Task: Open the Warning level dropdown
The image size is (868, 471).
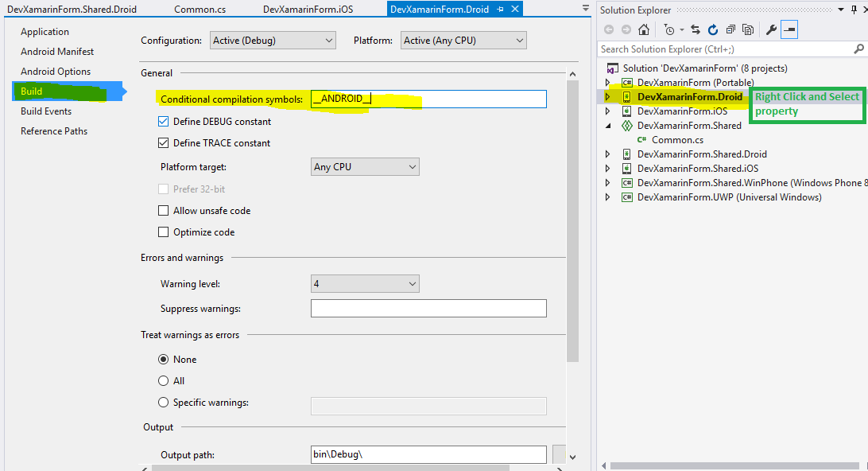Action: (366, 284)
